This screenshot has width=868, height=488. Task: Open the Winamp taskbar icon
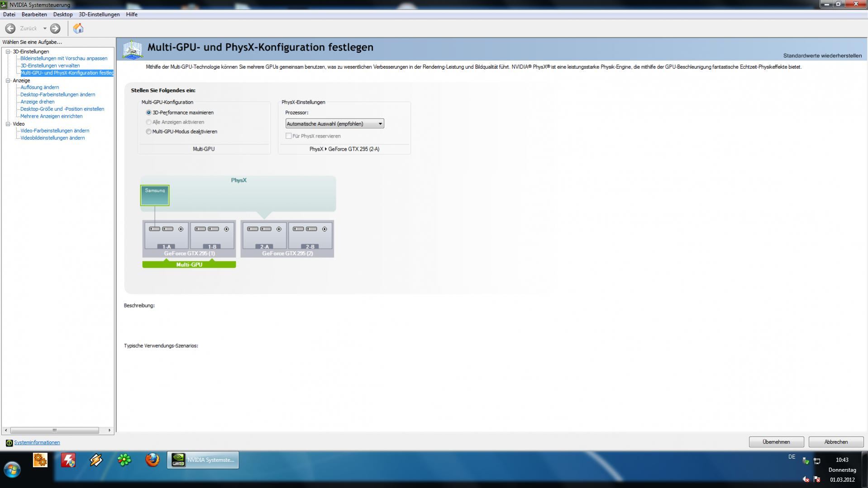point(96,460)
